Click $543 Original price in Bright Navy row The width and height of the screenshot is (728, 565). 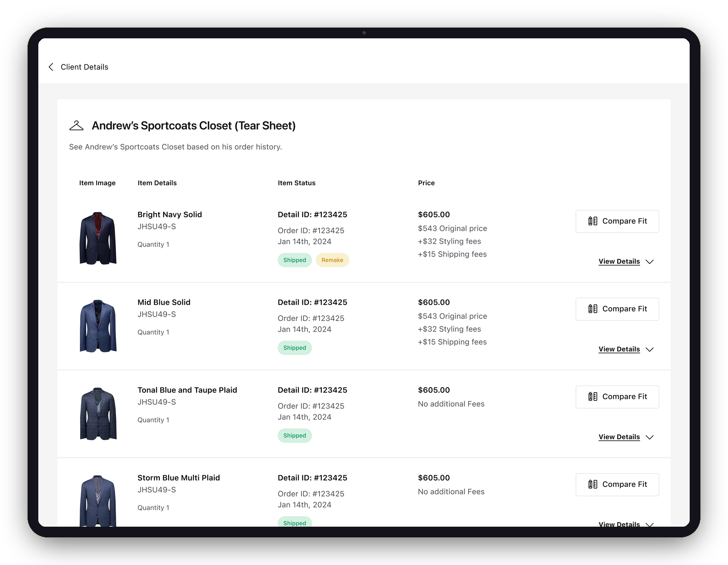pos(453,228)
